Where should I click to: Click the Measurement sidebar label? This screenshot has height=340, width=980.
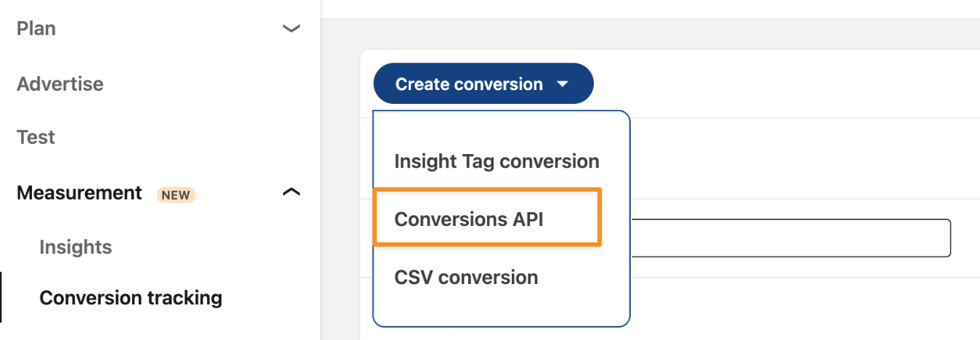pyautogui.click(x=79, y=193)
